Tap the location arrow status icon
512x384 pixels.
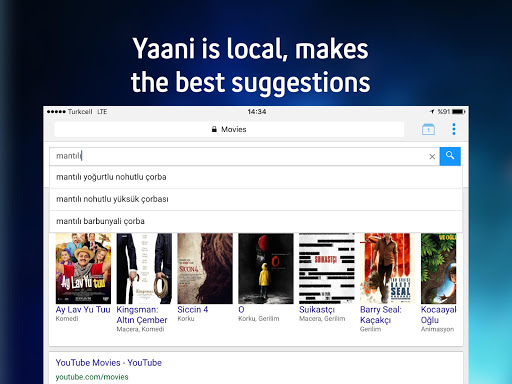pyautogui.click(x=432, y=111)
